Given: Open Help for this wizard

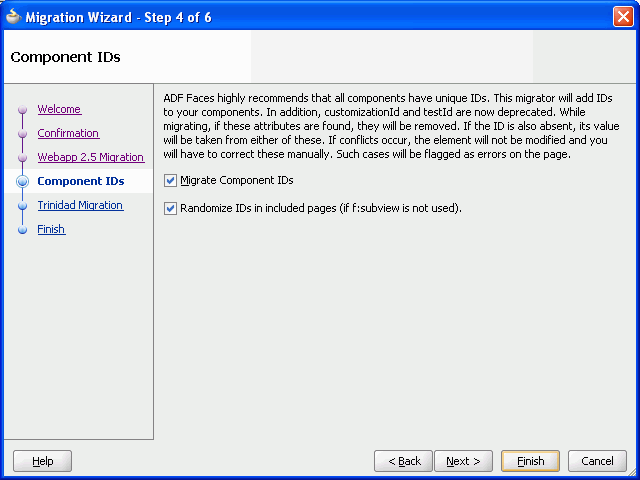Looking at the screenshot, I should click(42, 461).
